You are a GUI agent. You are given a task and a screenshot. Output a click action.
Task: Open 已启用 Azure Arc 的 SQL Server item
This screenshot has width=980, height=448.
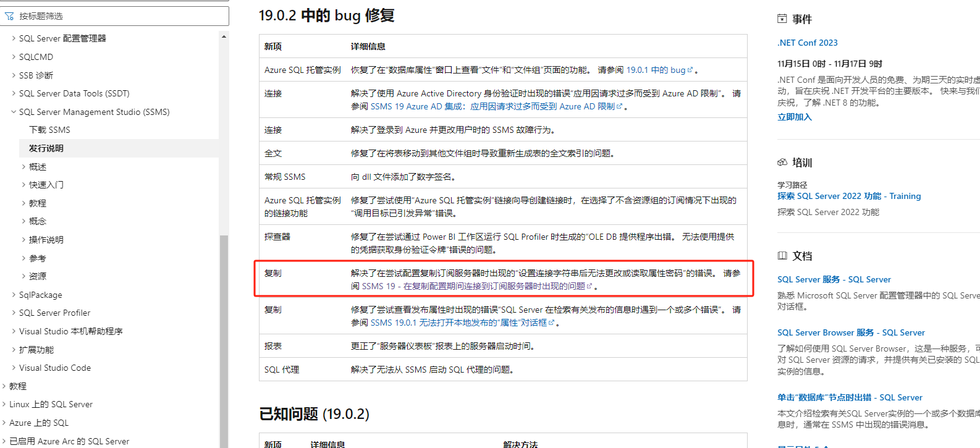coord(69,441)
